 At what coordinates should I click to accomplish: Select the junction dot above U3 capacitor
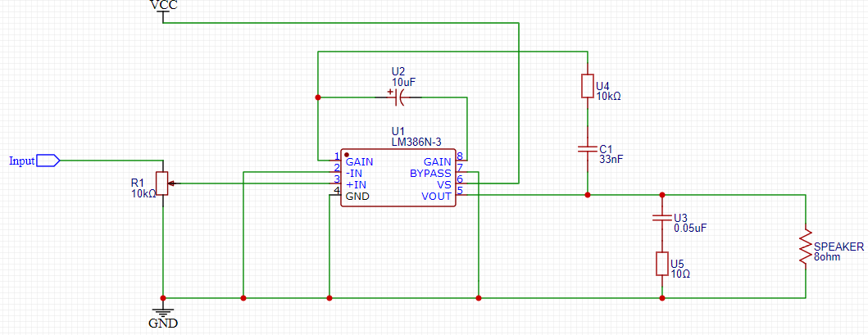[662, 195]
